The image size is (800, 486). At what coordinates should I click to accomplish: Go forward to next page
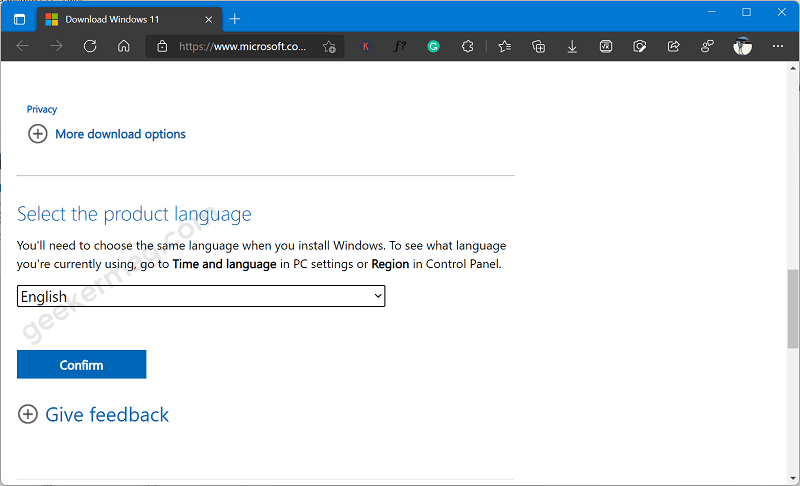pos(56,46)
